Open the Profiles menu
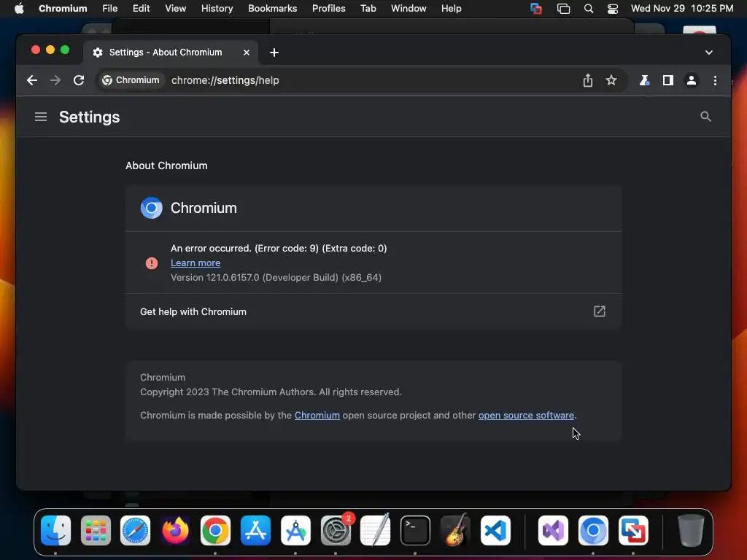Image resolution: width=747 pixels, height=560 pixels. pyautogui.click(x=329, y=9)
